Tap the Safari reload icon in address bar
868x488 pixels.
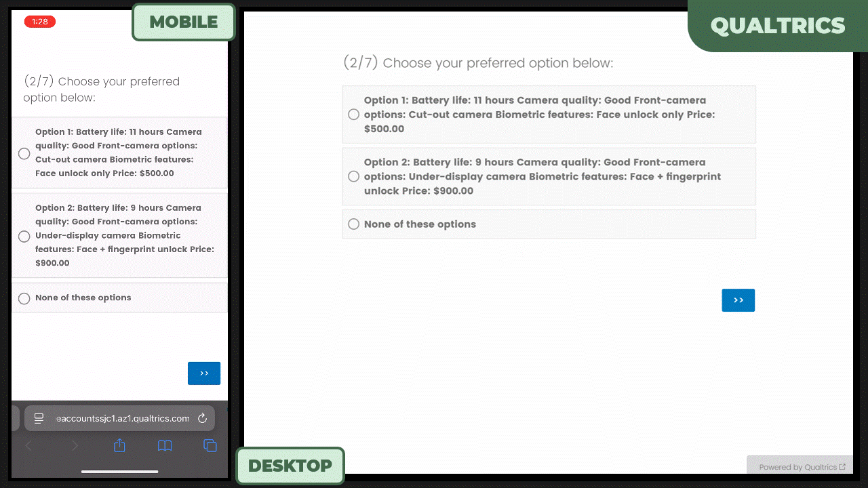[x=202, y=418]
